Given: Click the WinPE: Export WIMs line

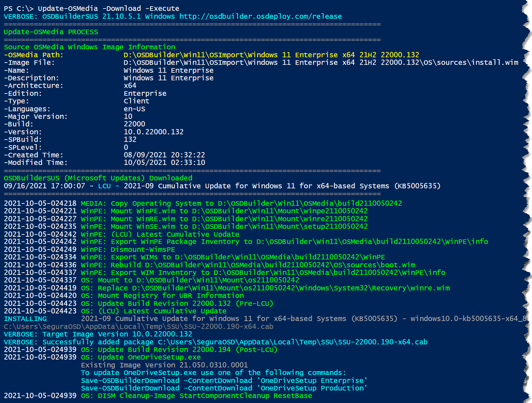Looking at the screenshot, I should click(194, 257).
